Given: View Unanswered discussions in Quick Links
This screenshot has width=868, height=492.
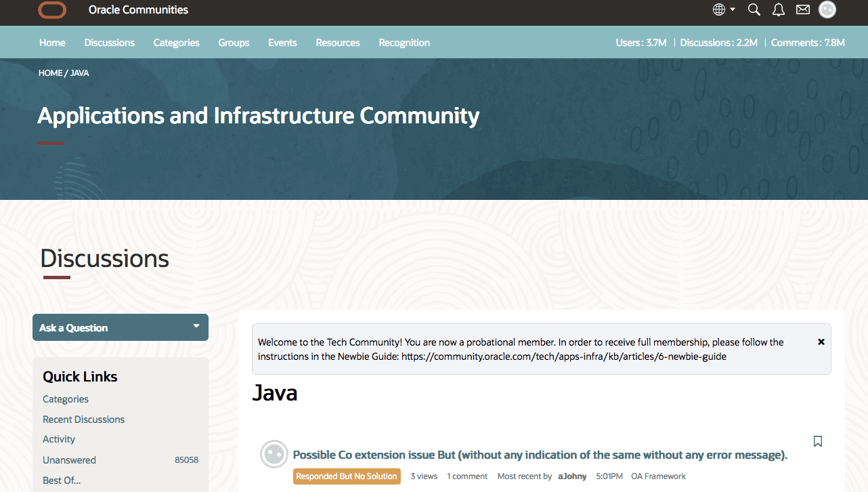Looking at the screenshot, I should [69, 459].
